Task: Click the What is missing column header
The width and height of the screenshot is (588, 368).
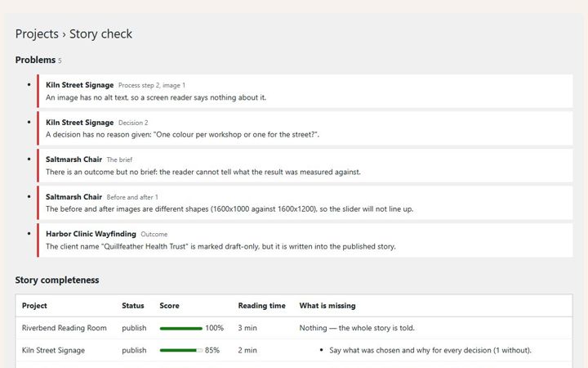Action: [x=327, y=306]
